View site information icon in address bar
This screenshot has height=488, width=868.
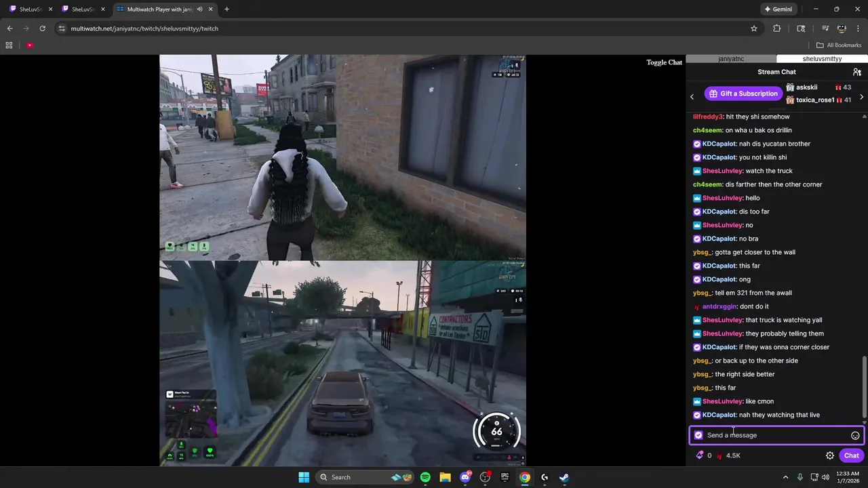coord(62,28)
